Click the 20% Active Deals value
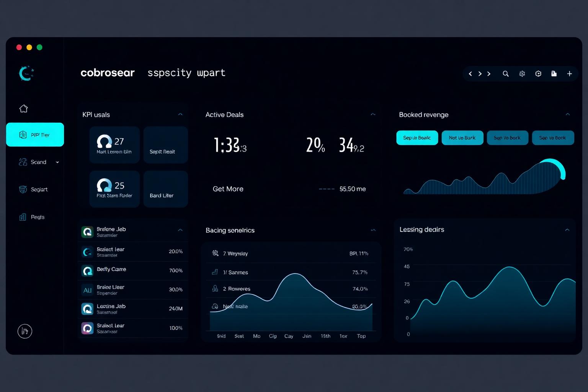This screenshot has height=392, width=588. pyautogui.click(x=315, y=145)
